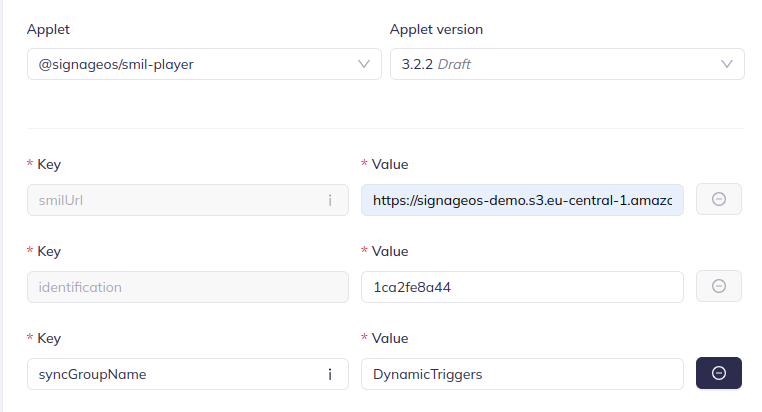Open the Applet dropdown showing @signageos/smil-player
The height and width of the screenshot is (412, 762).
[190, 65]
